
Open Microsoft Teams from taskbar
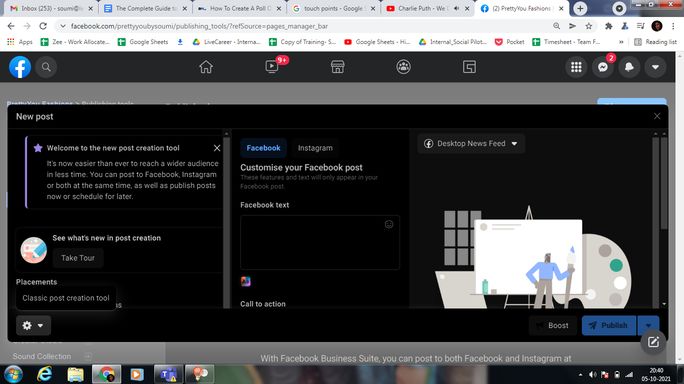click(168, 374)
